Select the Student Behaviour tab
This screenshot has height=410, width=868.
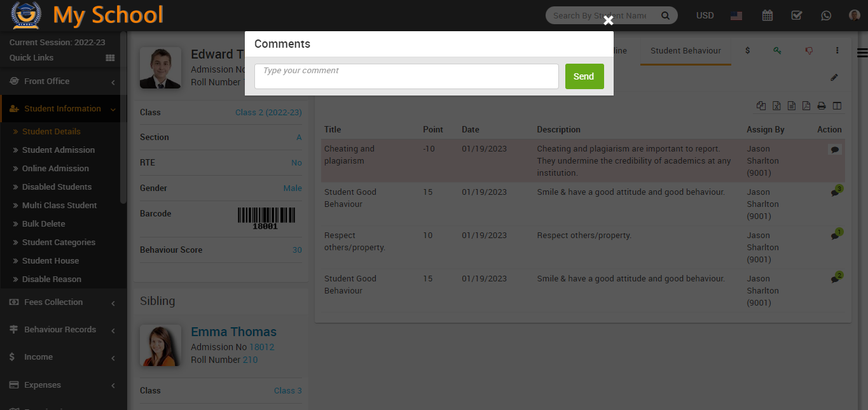coord(685,51)
